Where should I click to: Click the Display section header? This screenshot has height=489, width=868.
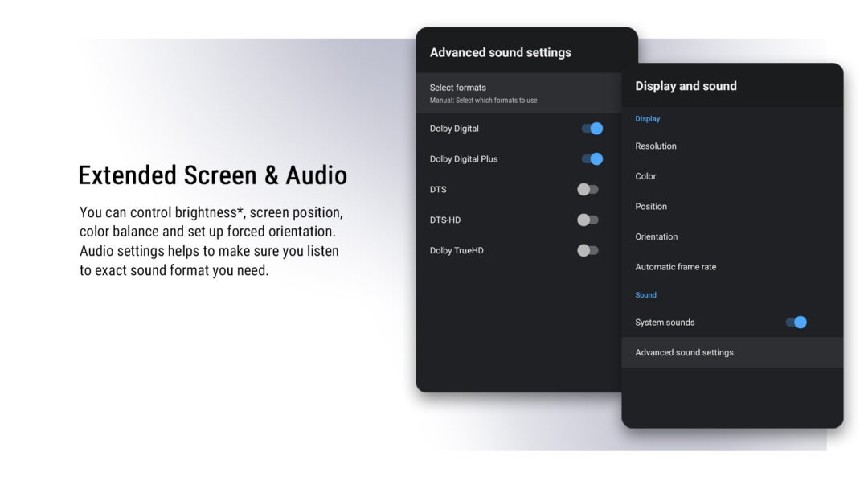click(648, 118)
